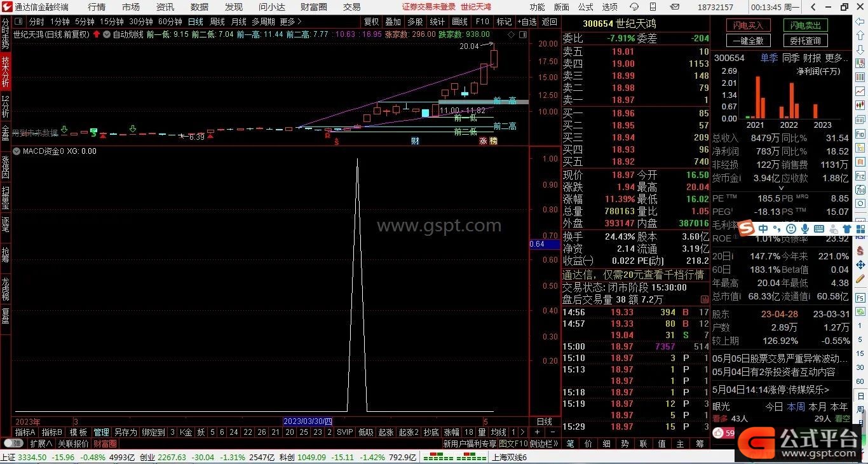This screenshot has height=464, width=868.
Task: Click the 2023/03/30 date marker on timeline
Action: 308,421
